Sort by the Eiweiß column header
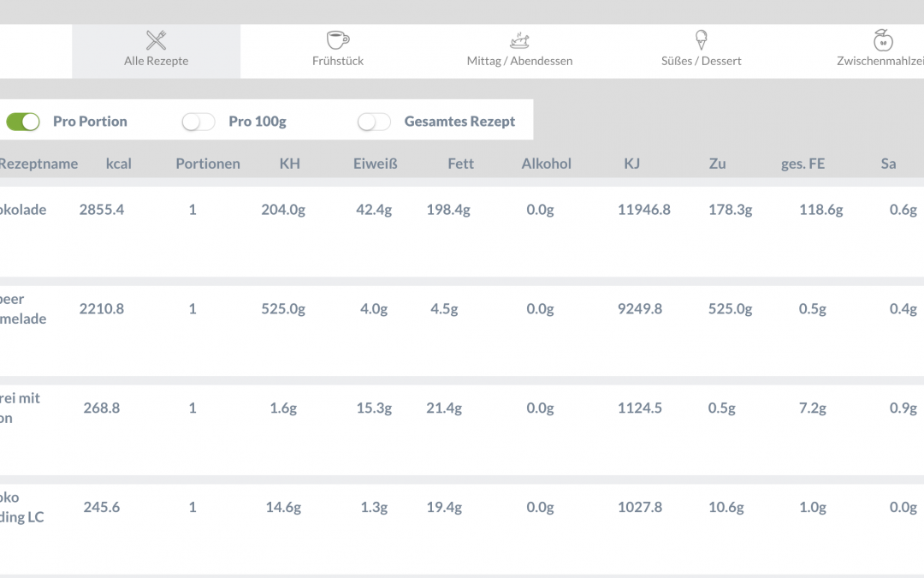The width and height of the screenshot is (924, 578). (375, 164)
